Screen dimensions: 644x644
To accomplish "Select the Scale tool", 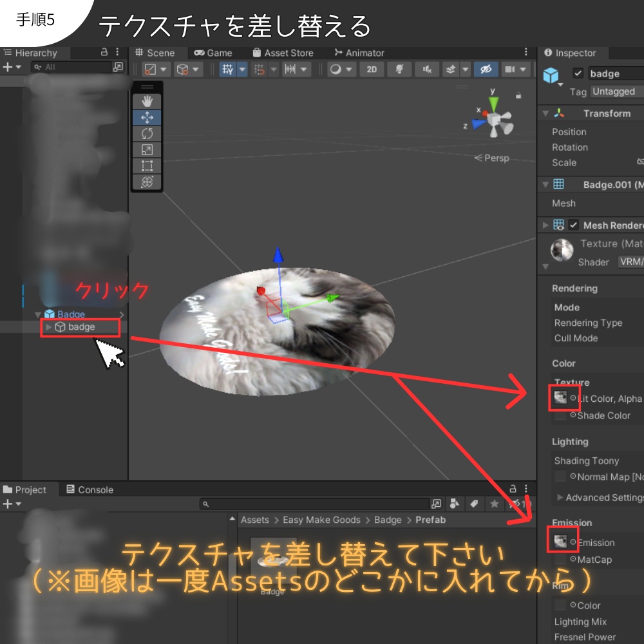I will tap(146, 149).
